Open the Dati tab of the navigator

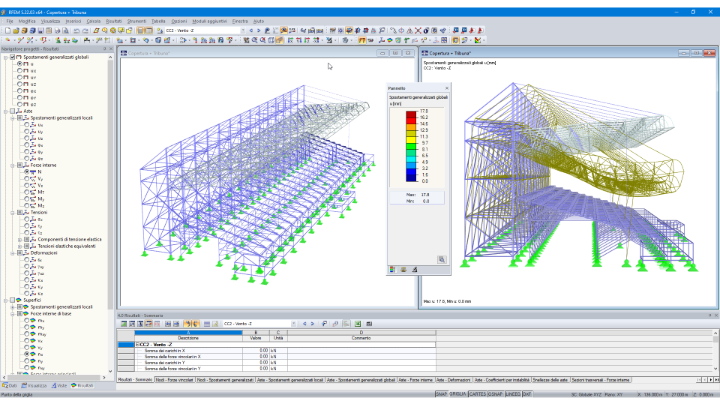click(x=10, y=386)
